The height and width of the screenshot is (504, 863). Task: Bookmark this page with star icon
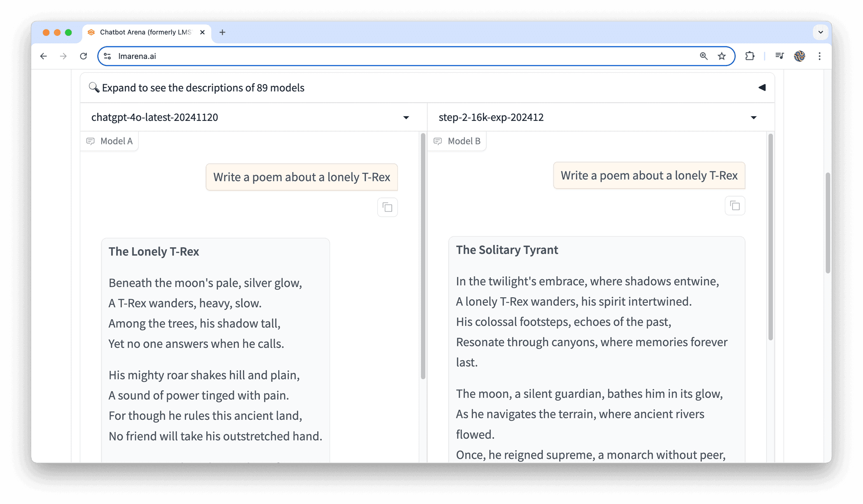pos(722,56)
